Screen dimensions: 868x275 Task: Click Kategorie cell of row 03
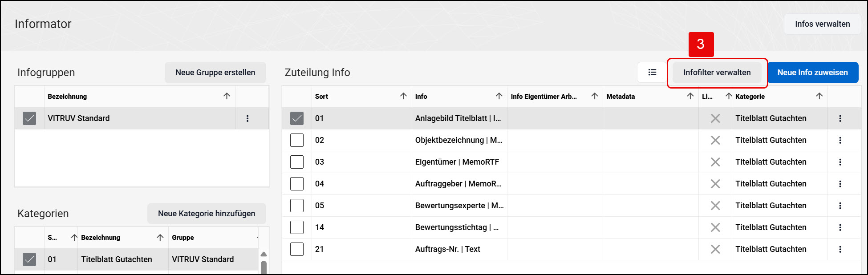click(780, 162)
